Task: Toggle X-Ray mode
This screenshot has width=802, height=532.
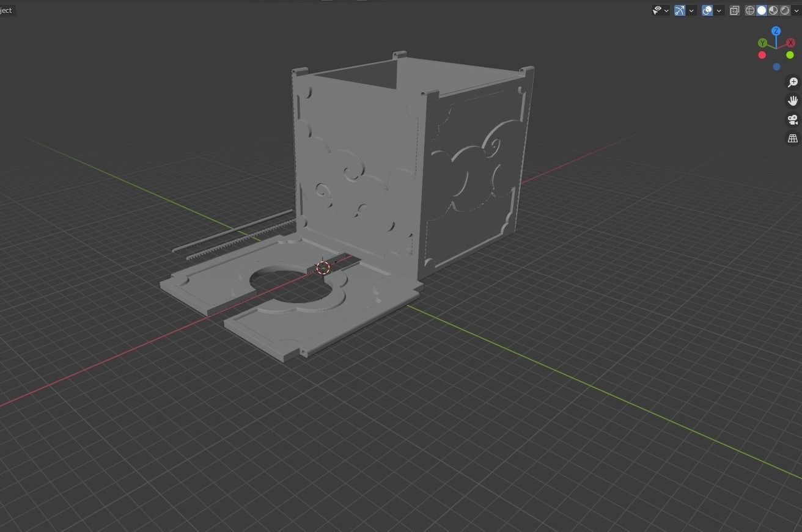Action: (x=735, y=10)
